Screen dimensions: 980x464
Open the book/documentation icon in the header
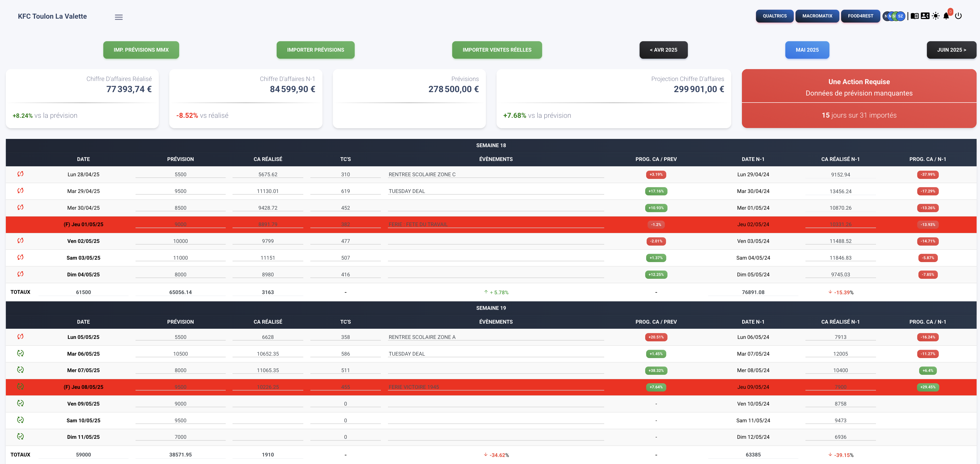pos(915,16)
